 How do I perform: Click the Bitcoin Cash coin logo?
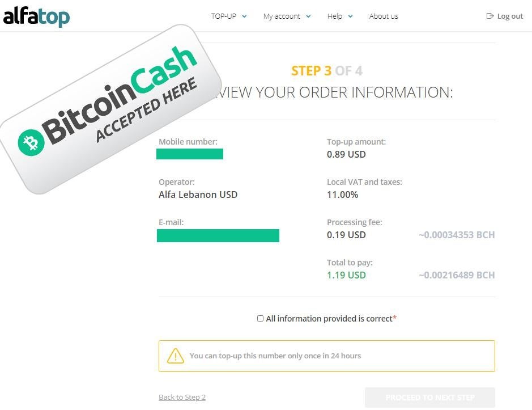pos(31,143)
